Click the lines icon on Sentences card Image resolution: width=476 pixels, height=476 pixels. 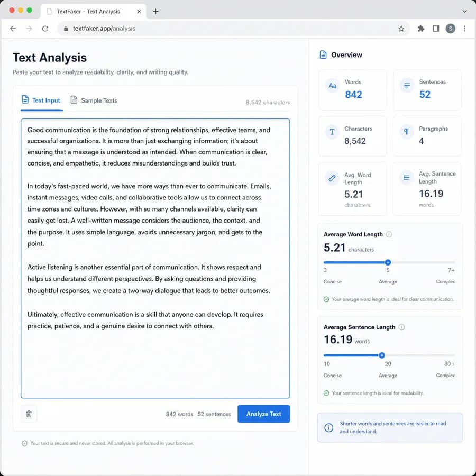tap(407, 86)
